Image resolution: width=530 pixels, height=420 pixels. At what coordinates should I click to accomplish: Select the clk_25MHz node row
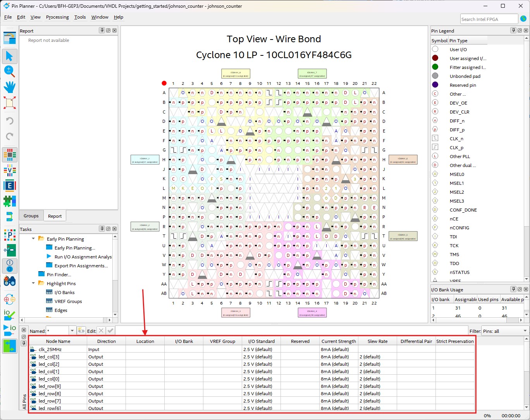click(252, 349)
